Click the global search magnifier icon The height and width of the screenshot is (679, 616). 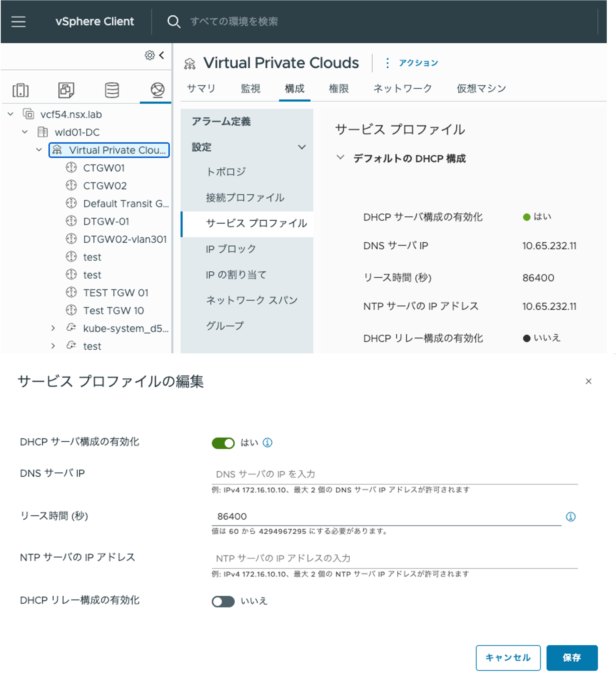click(174, 22)
